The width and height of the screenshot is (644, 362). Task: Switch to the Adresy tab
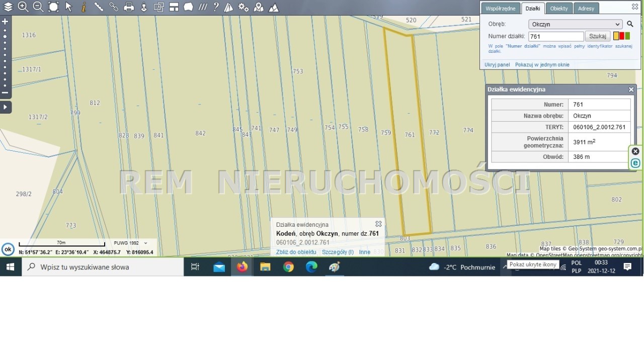click(586, 9)
